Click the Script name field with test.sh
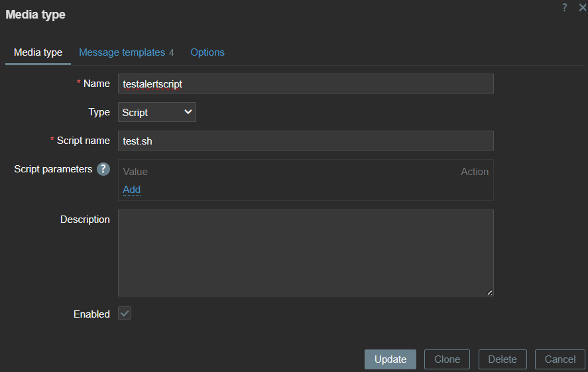 coord(306,141)
